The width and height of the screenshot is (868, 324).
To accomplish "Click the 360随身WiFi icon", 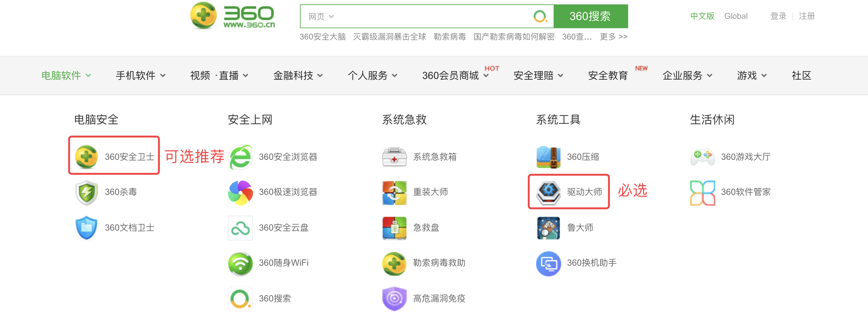I will click(240, 264).
